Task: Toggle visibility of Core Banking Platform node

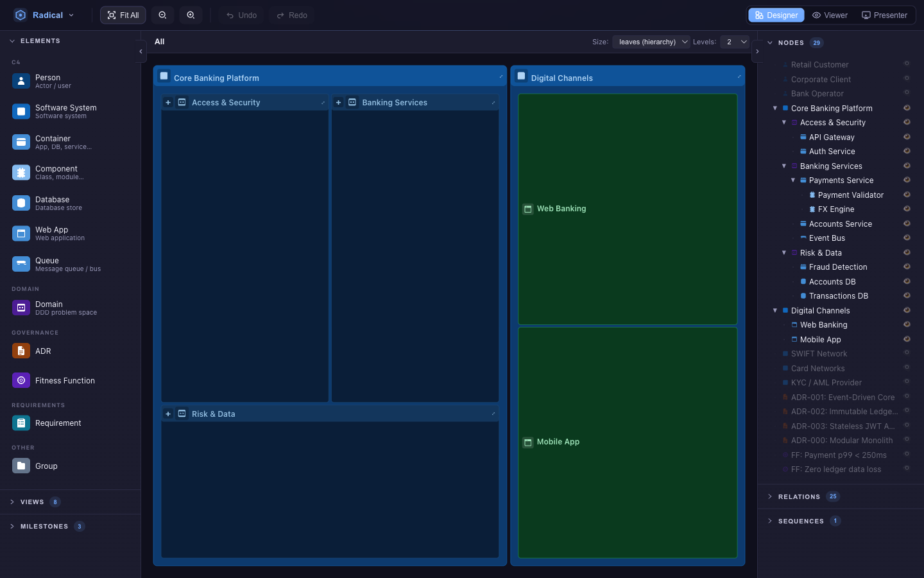Action: [907, 108]
